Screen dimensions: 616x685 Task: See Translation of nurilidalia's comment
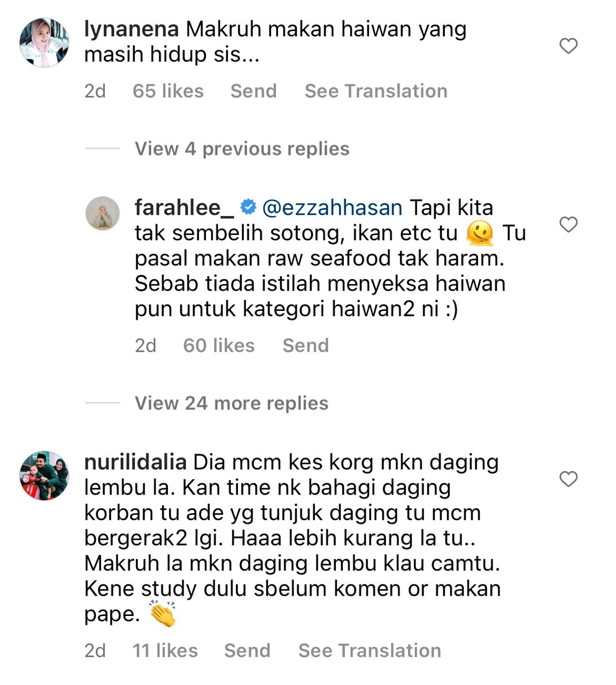pos(369,651)
